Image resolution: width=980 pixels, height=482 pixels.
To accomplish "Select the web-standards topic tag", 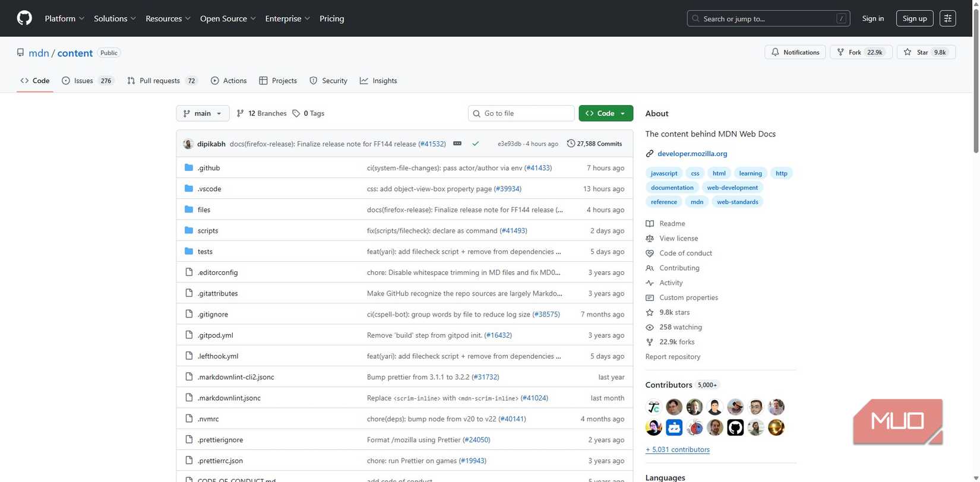I will tap(738, 202).
